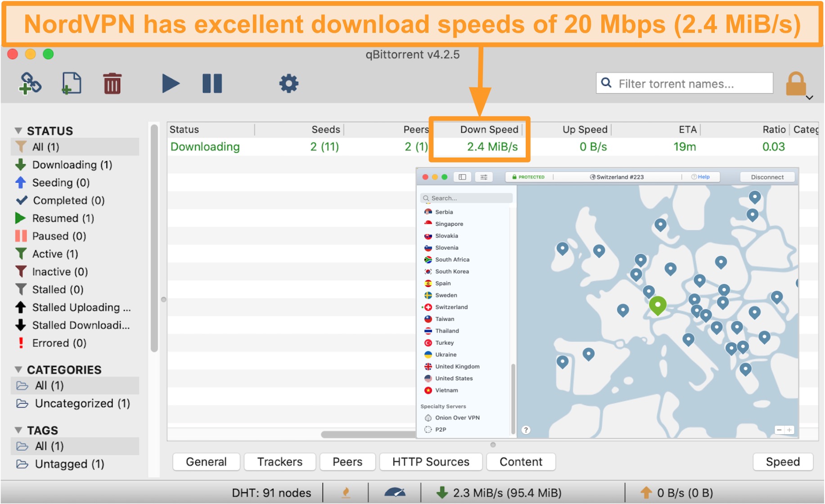Open the Peers tab
The image size is (825, 504).
point(347,462)
